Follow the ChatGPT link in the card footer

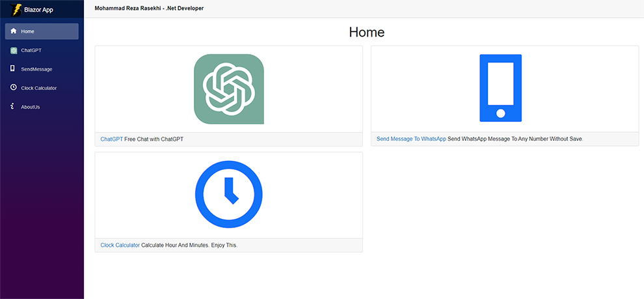[x=112, y=139]
